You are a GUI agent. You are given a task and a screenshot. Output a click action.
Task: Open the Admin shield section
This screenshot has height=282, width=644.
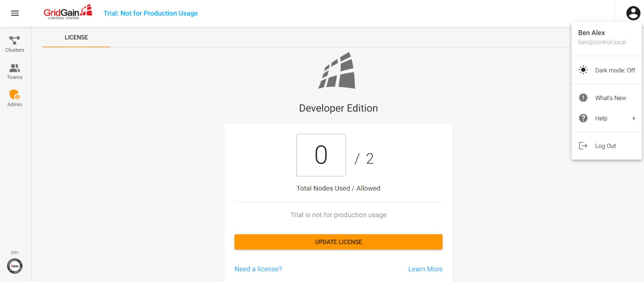pyautogui.click(x=15, y=98)
